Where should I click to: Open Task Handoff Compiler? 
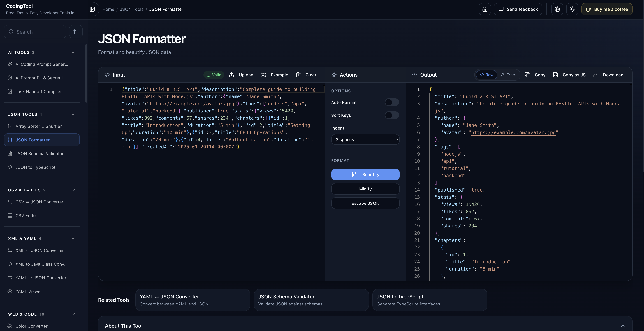(x=42, y=92)
